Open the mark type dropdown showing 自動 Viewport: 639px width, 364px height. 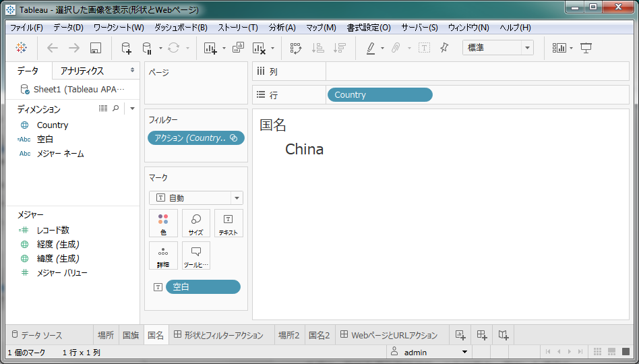tap(196, 198)
